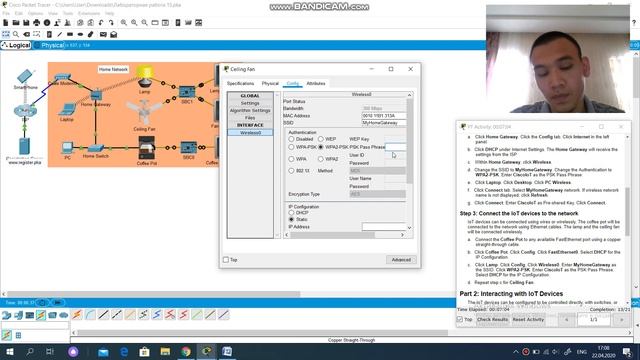This screenshot has width=640, height=360.
Task: Open the Physical tab in Ceiling Fan window
Action: click(x=270, y=83)
